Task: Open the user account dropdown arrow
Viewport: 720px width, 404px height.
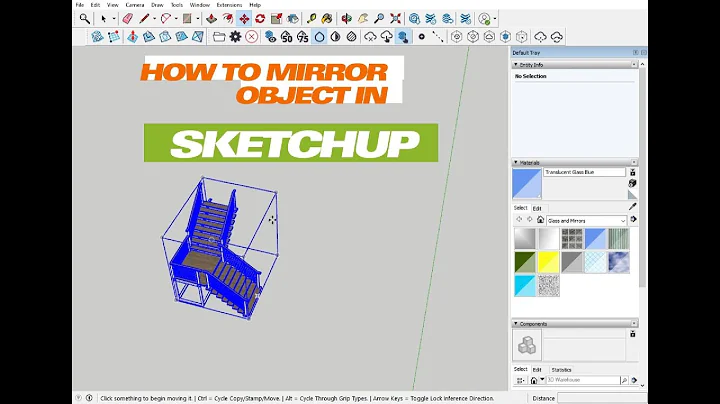Action: pos(495,19)
